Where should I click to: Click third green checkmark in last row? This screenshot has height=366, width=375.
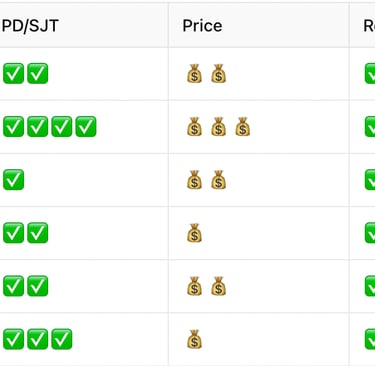coord(62,339)
